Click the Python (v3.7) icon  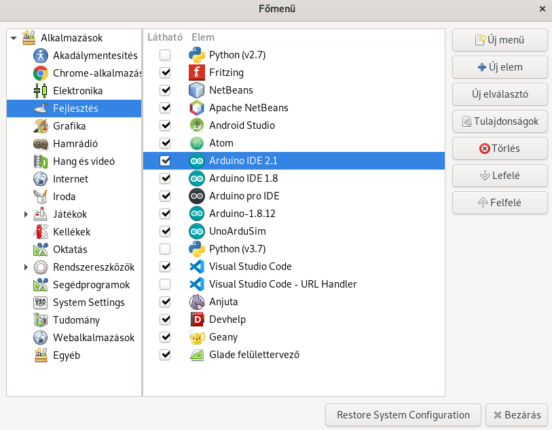[196, 249]
